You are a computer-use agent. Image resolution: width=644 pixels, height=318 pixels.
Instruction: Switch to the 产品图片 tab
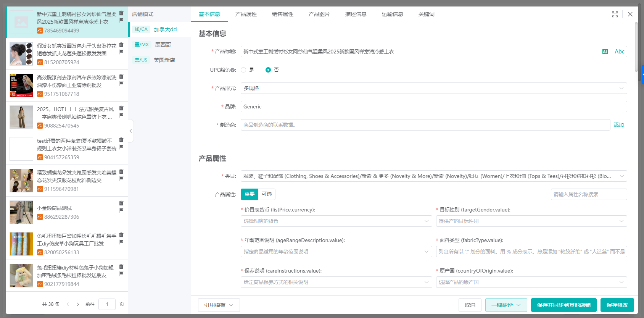click(319, 14)
